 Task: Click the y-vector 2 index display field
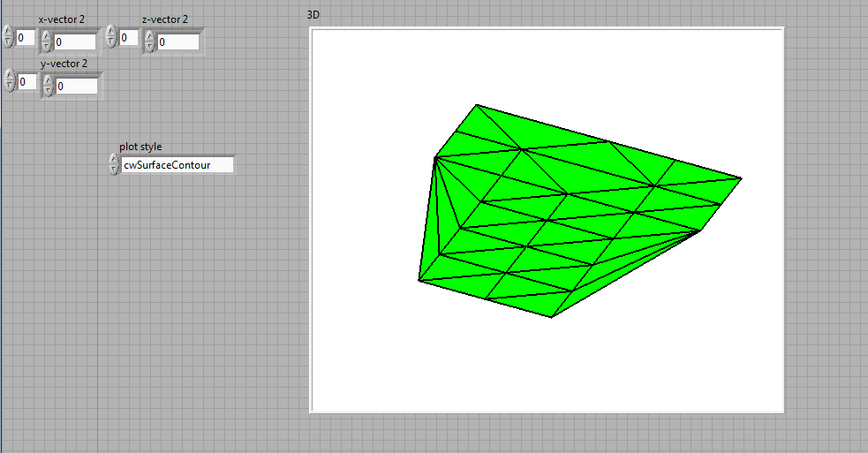point(27,82)
